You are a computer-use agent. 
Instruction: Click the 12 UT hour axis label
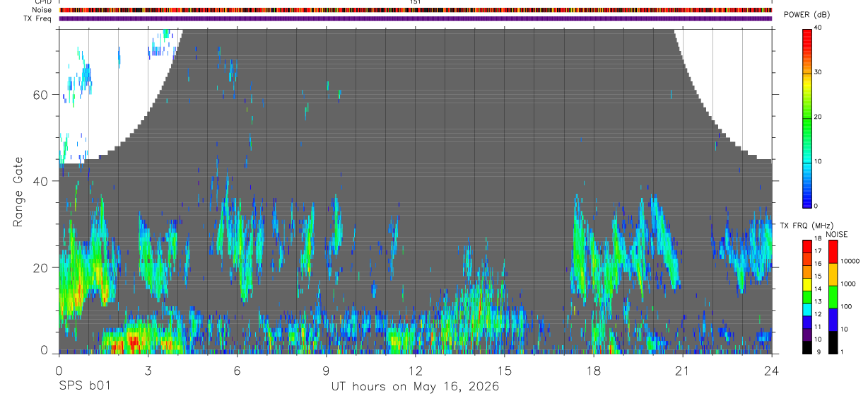tap(416, 370)
